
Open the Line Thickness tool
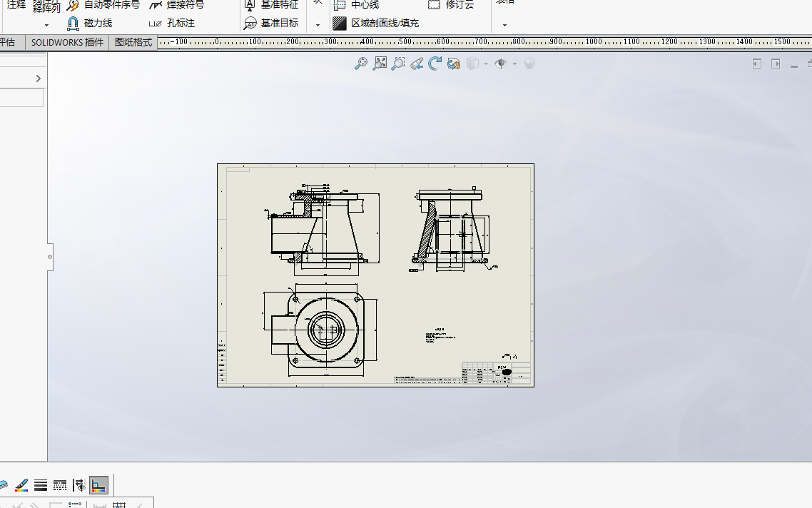(41, 485)
